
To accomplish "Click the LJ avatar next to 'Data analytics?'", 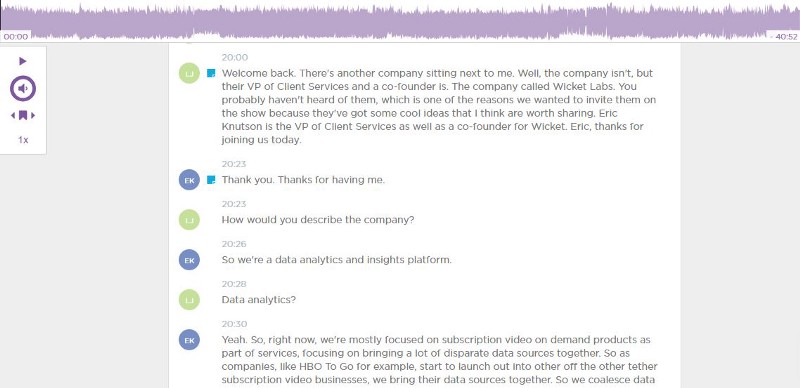I will tap(189, 300).
